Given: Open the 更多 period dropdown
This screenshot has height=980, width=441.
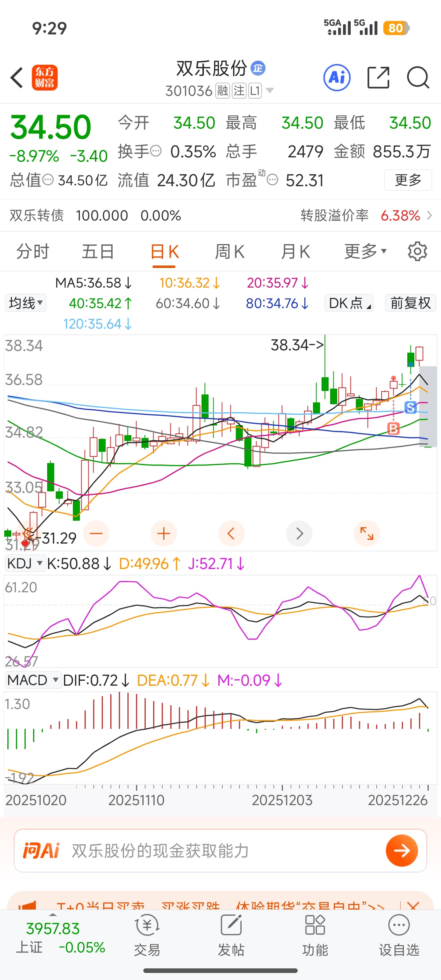Looking at the screenshot, I should pyautogui.click(x=366, y=251).
